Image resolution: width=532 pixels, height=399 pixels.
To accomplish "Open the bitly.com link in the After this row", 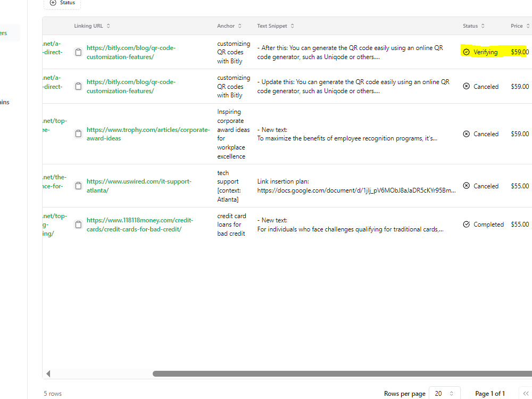I will (x=131, y=52).
